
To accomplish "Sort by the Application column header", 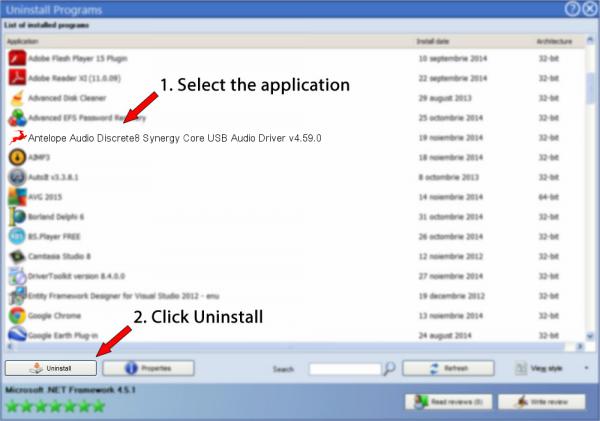I will click(x=22, y=41).
